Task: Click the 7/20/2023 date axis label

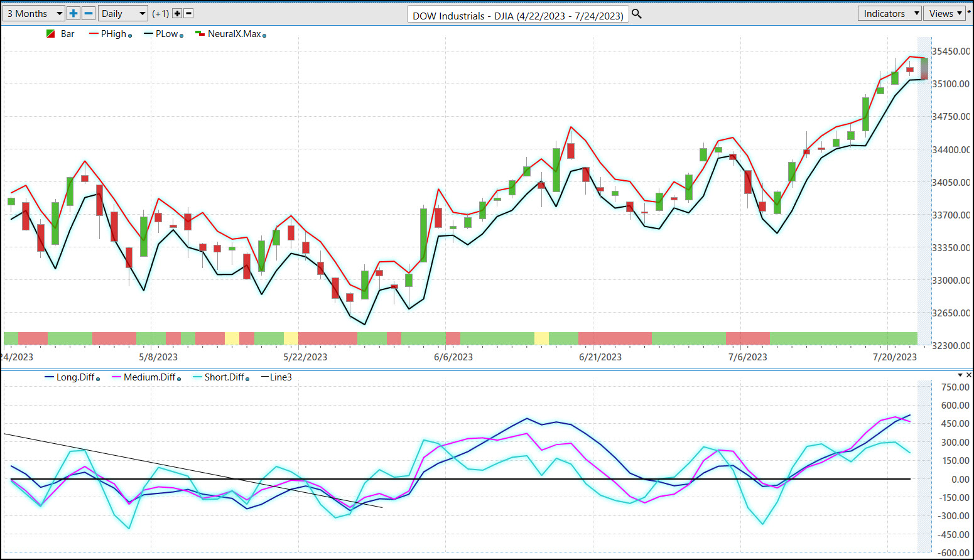Action: click(x=895, y=357)
